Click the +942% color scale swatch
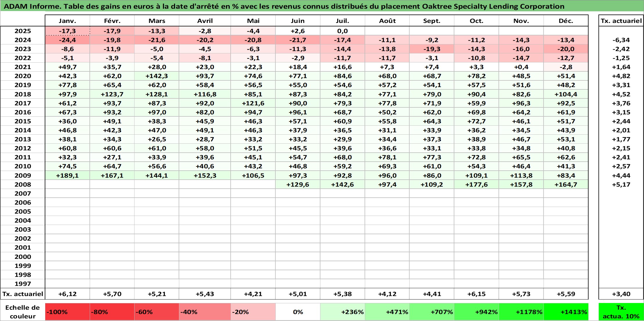The width and height of the screenshot is (644, 321). tap(476, 312)
